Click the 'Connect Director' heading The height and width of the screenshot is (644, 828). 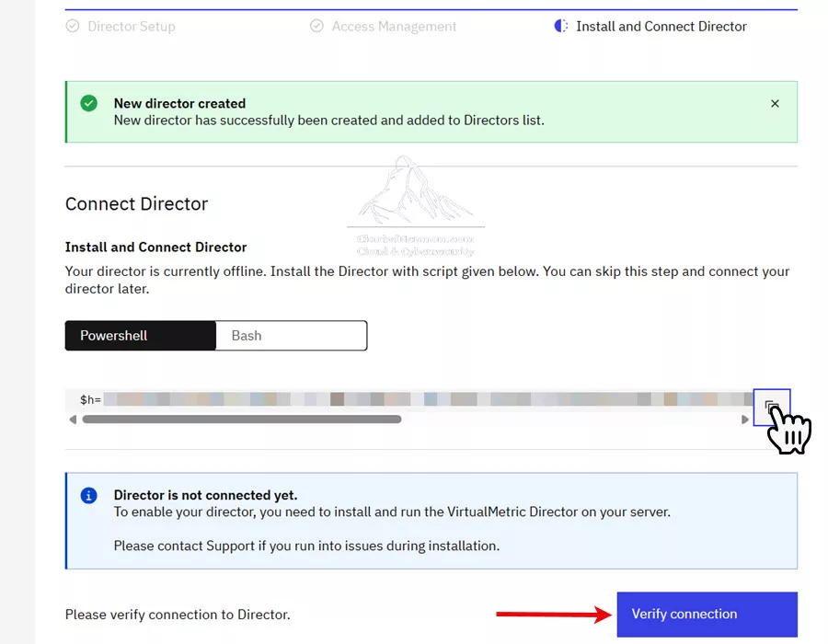tap(136, 203)
